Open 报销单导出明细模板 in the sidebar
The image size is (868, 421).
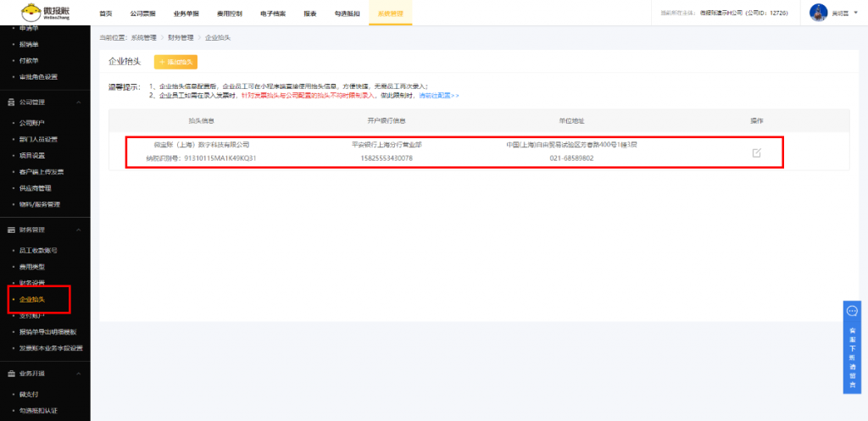coord(47,332)
